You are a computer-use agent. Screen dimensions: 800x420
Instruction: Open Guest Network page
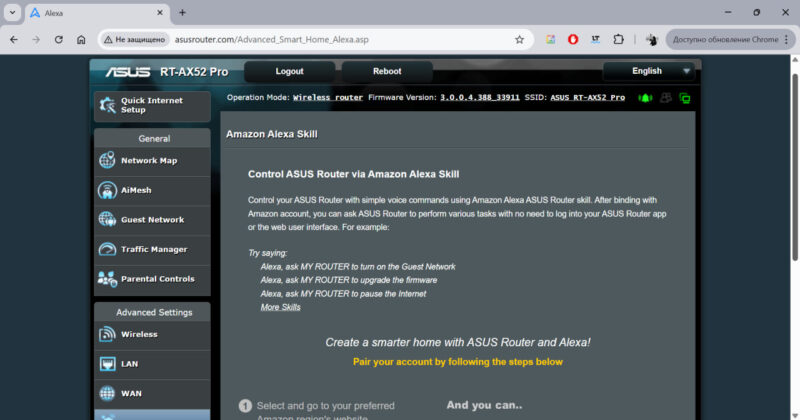coord(152,219)
